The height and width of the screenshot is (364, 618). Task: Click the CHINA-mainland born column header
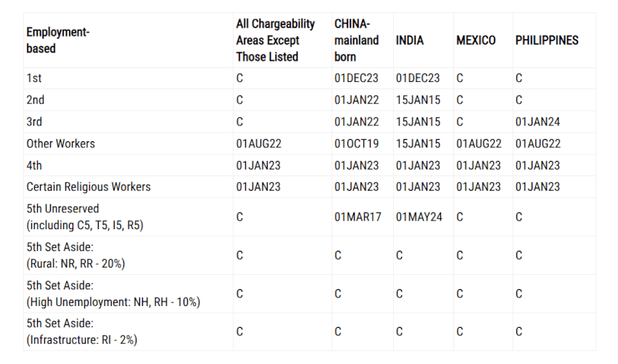(x=356, y=40)
